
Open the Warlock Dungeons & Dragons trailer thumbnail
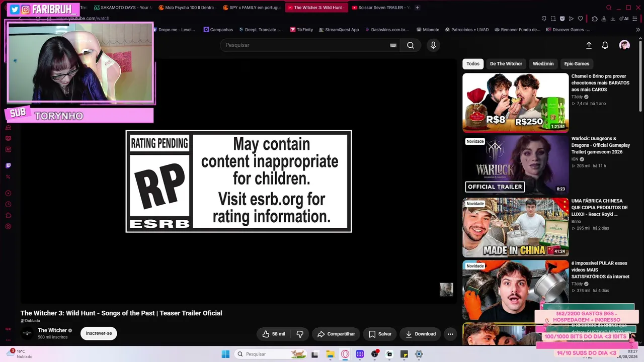click(x=516, y=165)
